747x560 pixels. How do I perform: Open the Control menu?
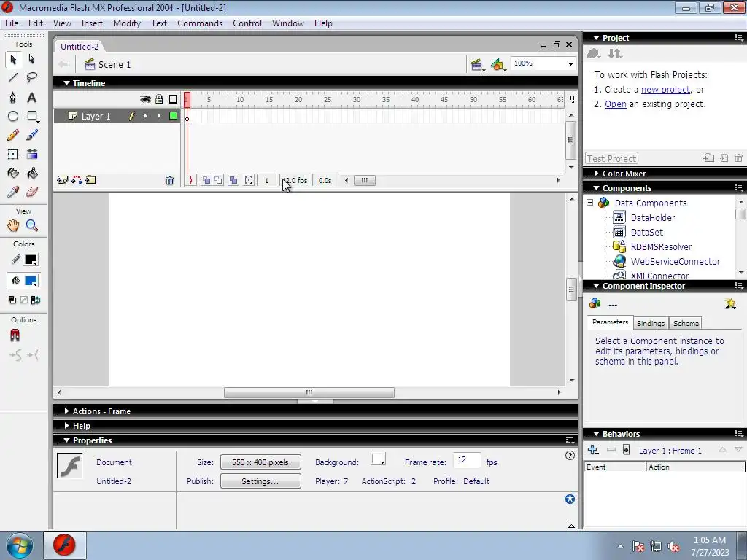tap(247, 23)
